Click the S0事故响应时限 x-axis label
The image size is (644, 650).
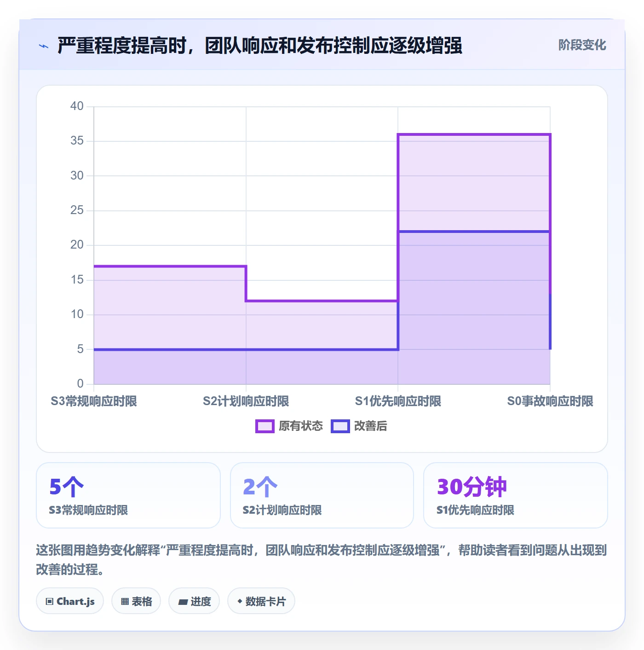[x=550, y=401]
